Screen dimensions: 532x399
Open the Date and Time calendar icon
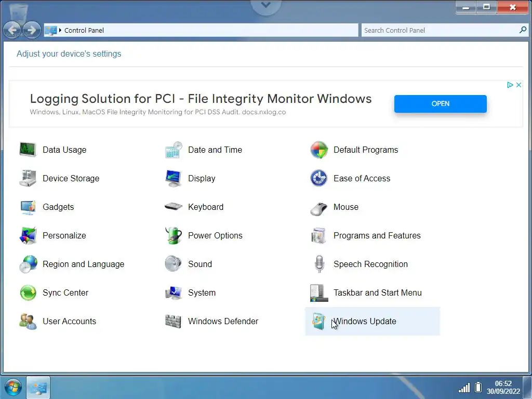tap(174, 150)
